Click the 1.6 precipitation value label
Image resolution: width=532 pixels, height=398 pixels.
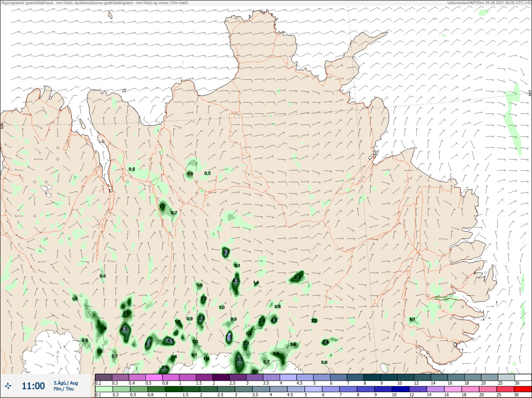(100, 351)
